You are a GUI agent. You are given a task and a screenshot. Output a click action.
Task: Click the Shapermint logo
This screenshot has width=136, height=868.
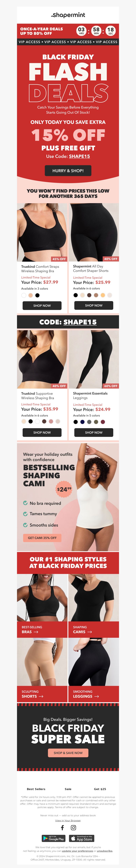click(68, 15)
